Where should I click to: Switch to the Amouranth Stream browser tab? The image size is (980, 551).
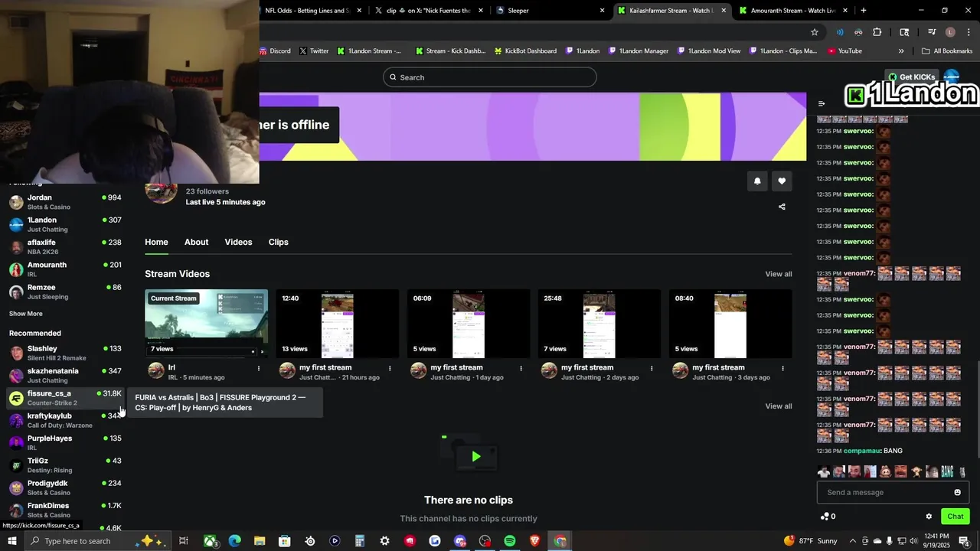[x=794, y=11]
